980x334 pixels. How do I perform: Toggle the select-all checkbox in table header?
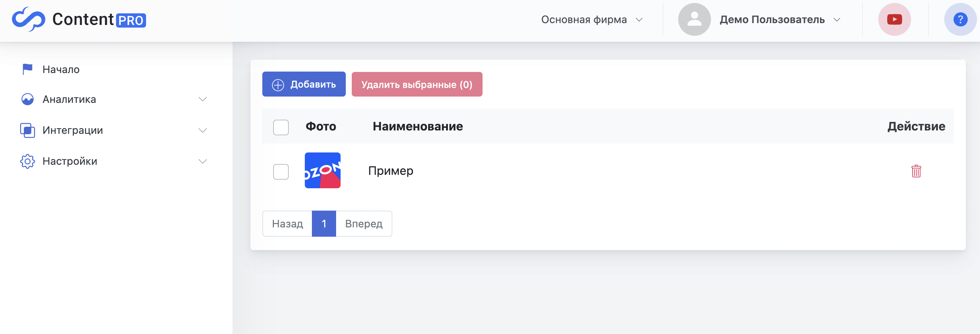[x=281, y=127]
